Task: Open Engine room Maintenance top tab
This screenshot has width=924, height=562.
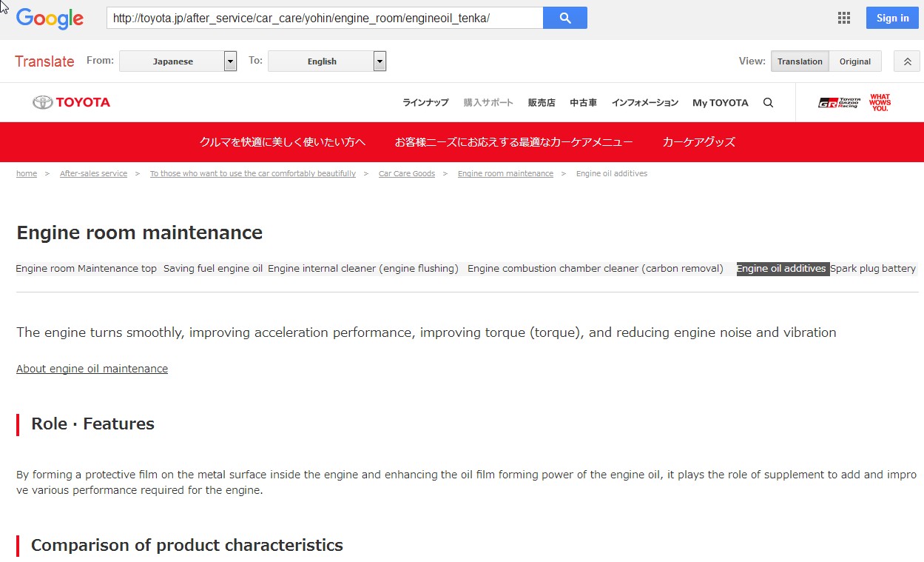Action: (x=87, y=269)
